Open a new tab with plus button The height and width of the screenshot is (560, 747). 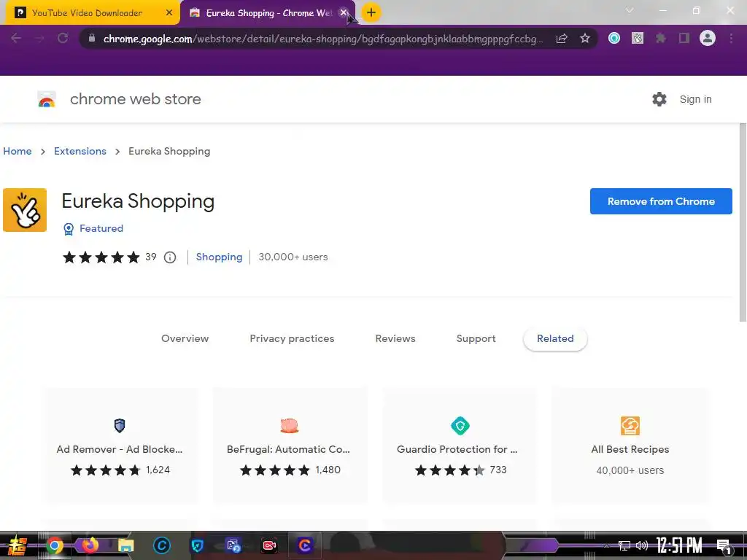click(x=371, y=12)
